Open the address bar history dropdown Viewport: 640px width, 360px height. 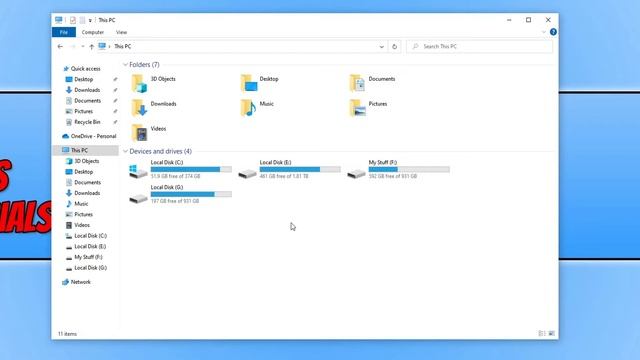(382, 47)
